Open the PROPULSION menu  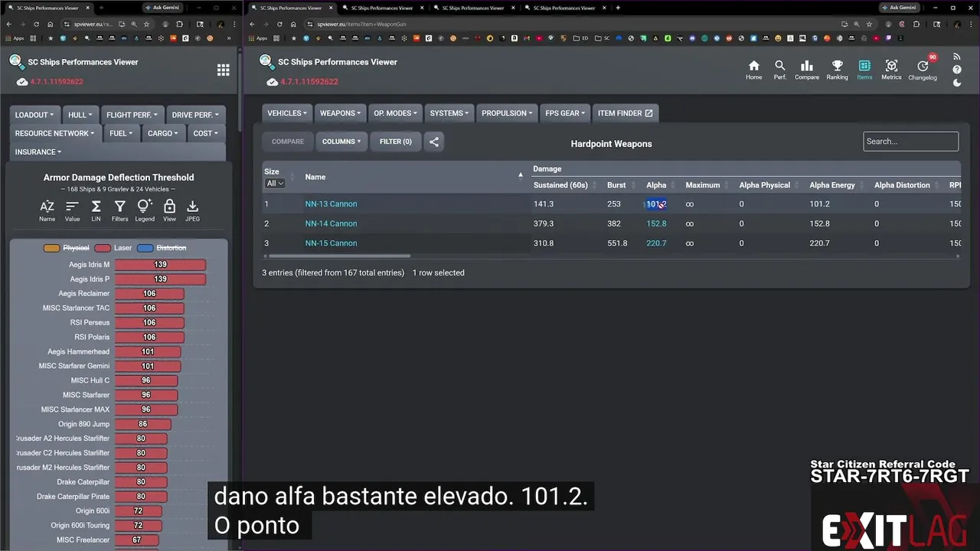pyautogui.click(x=507, y=113)
